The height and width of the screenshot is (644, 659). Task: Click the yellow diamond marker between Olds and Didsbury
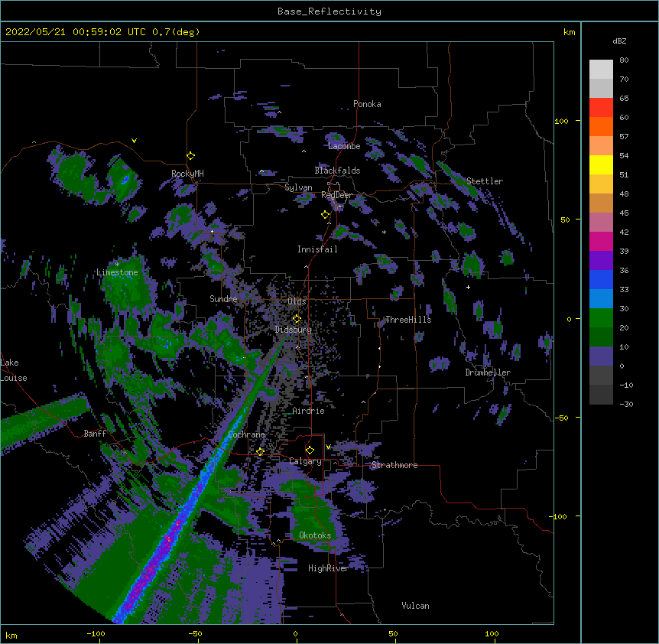[297, 319]
